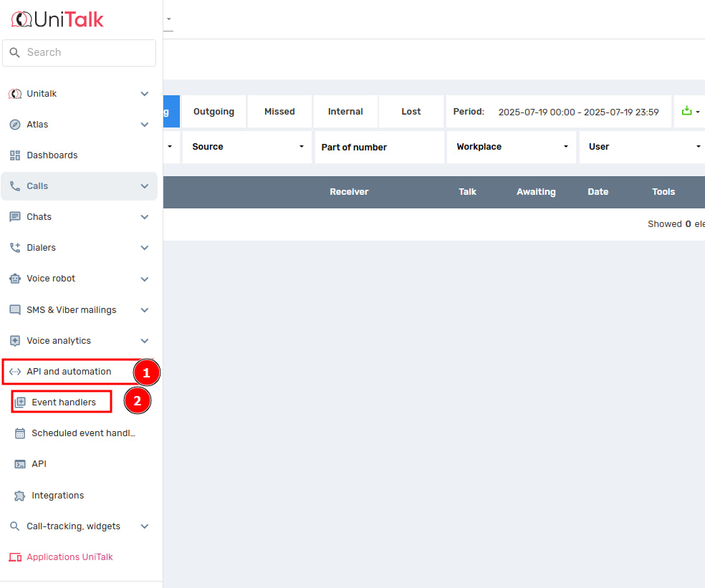Click the Dialers phone icon
This screenshot has height=588, width=705.
[x=14, y=248]
